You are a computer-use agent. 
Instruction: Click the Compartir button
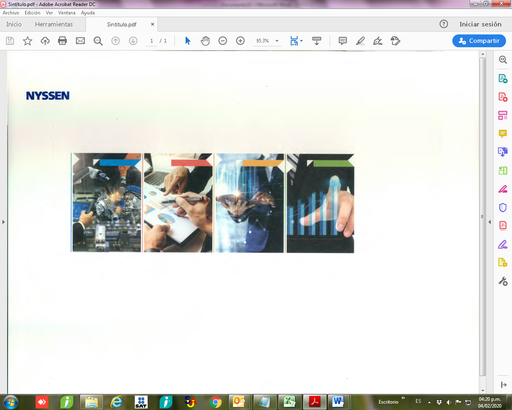click(479, 41)
